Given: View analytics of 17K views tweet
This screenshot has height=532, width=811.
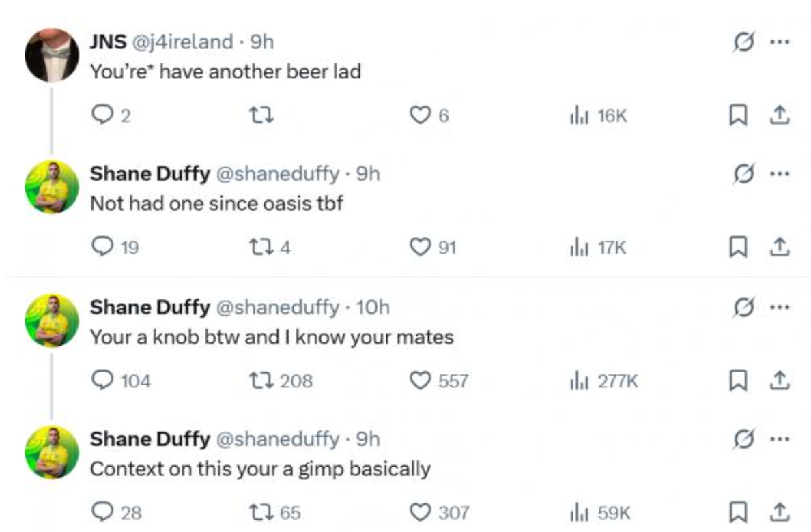Looking at the screenshot, I should pyautogui.click(x=597, y=248).
